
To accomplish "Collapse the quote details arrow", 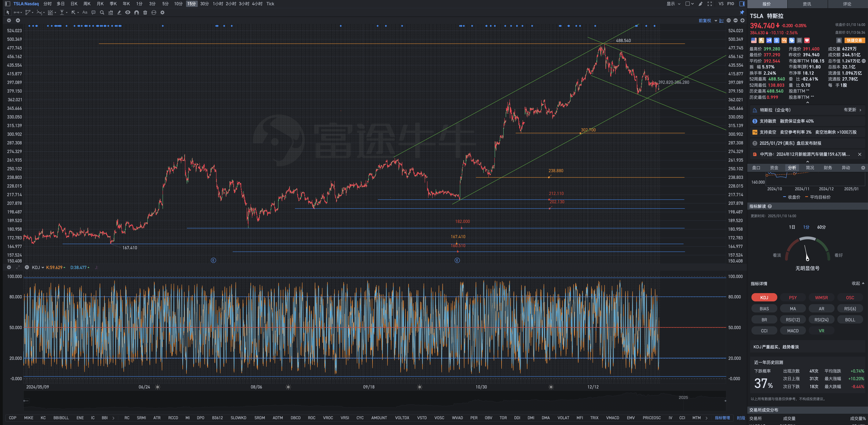I will point(807,103).
